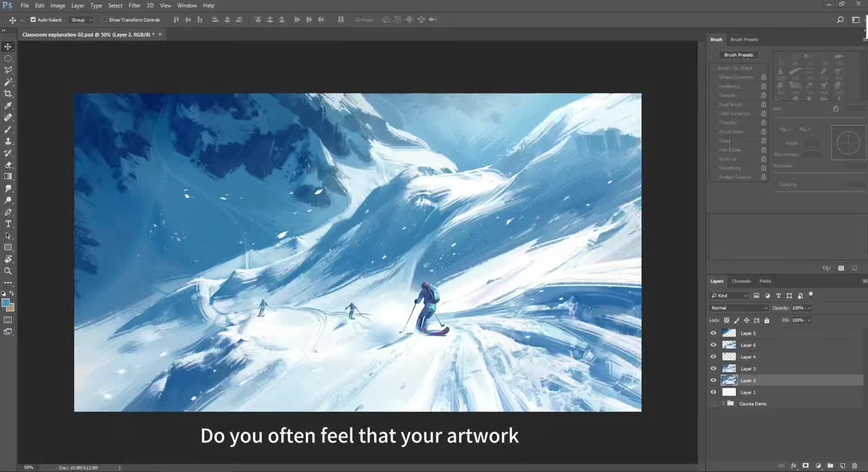868x472 pixels.
Task: Select the Healing Brush tool
Action: coord(8,117)
